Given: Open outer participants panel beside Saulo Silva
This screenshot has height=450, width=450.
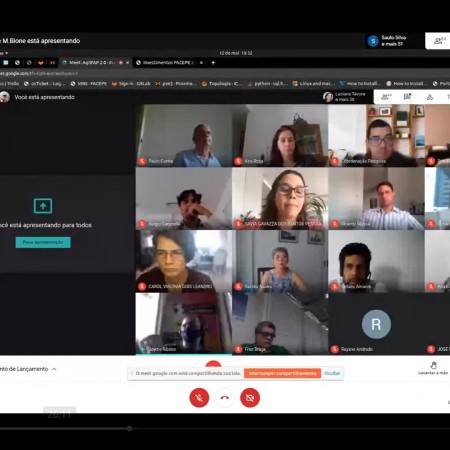Looking at the screenshot, I should [x=439, y=41].
